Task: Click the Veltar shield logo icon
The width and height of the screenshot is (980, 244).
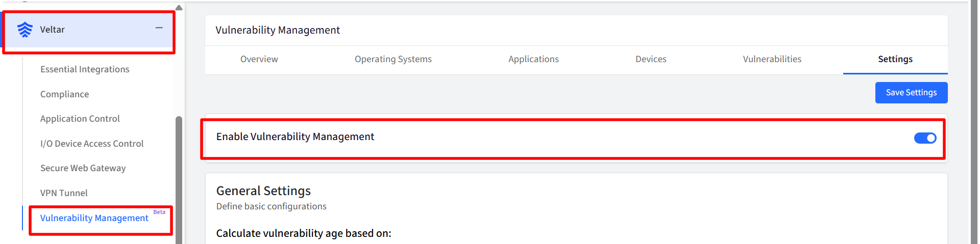Action: click(24, 30)
